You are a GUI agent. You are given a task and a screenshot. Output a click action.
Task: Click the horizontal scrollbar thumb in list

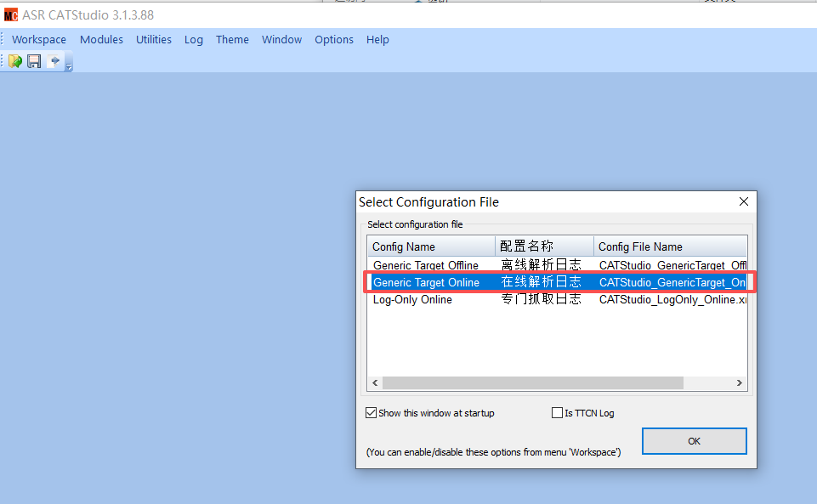click(x=533, y=382)
